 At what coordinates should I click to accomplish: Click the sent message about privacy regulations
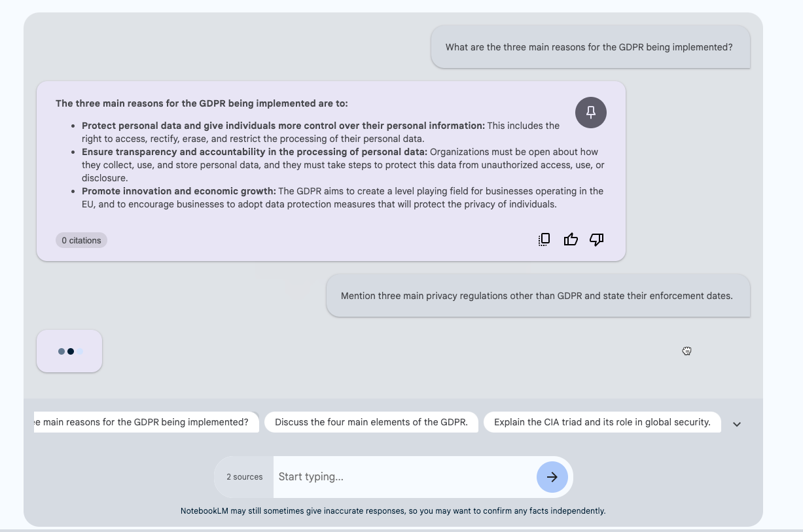[x=537, y=296]
